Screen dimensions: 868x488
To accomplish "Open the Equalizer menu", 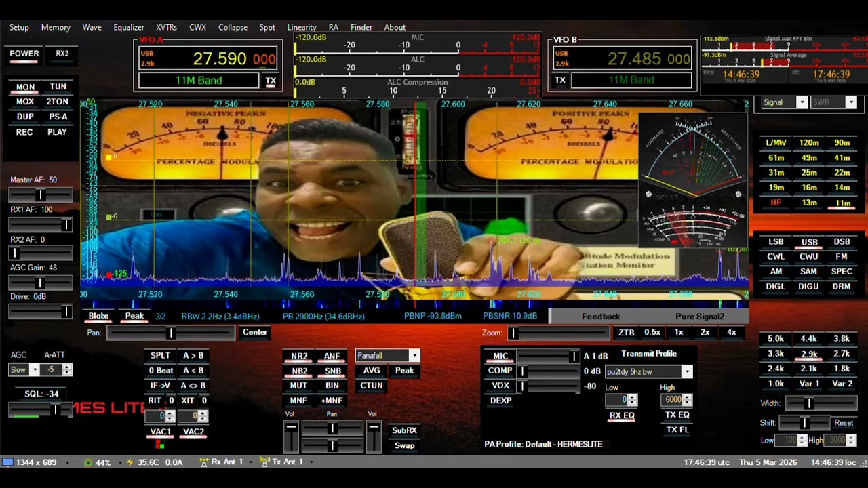I will coord(129,28).
